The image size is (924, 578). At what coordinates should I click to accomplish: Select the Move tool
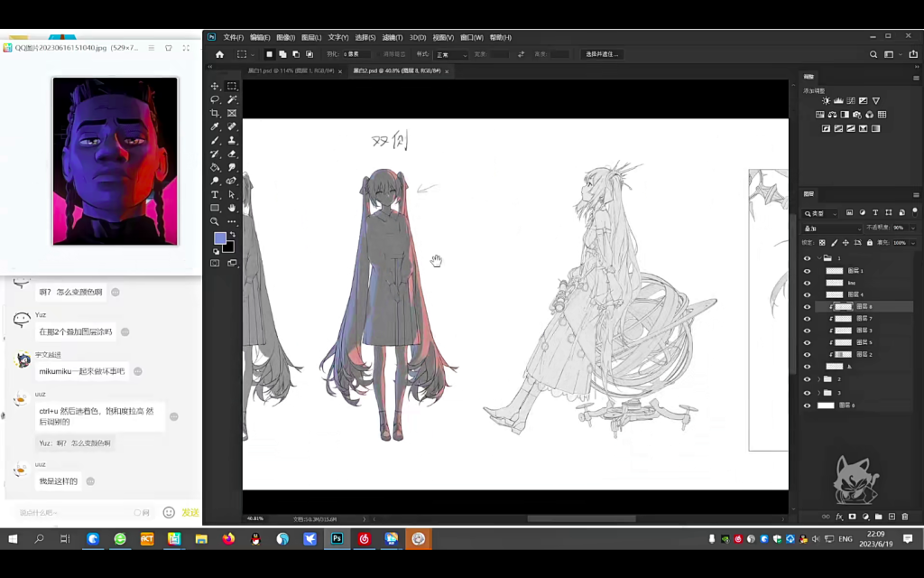pyautogui.click(x=215, y=86)
